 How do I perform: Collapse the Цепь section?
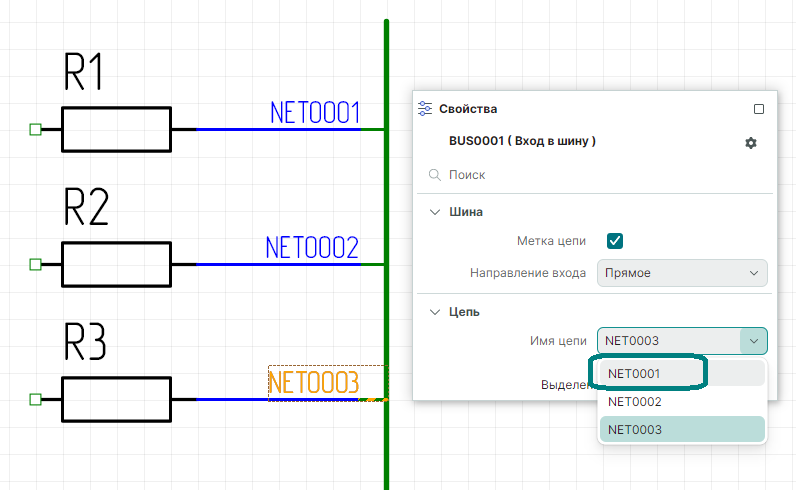click(435, 312)
